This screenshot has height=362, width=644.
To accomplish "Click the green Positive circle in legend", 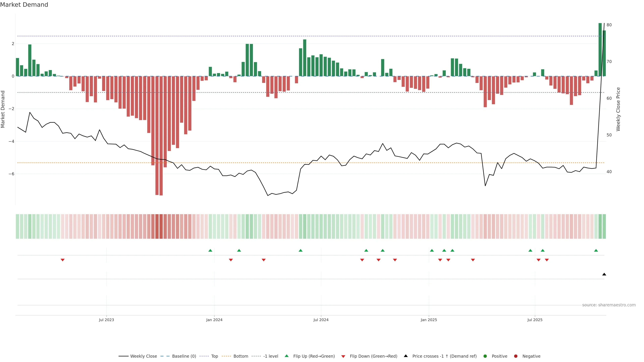I will tap(485, 356).
